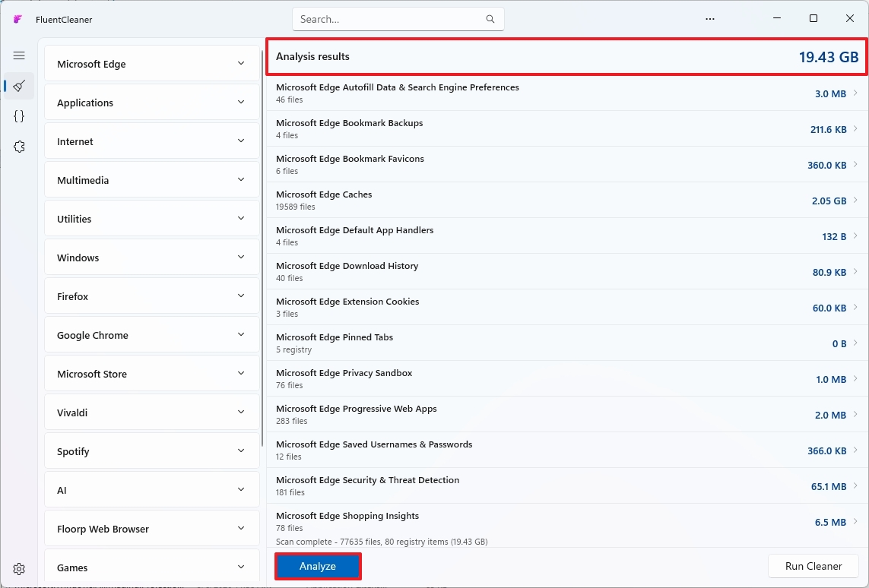Expand the Google Chrome category
Screen dimensions: 869x588
(152, 335)
